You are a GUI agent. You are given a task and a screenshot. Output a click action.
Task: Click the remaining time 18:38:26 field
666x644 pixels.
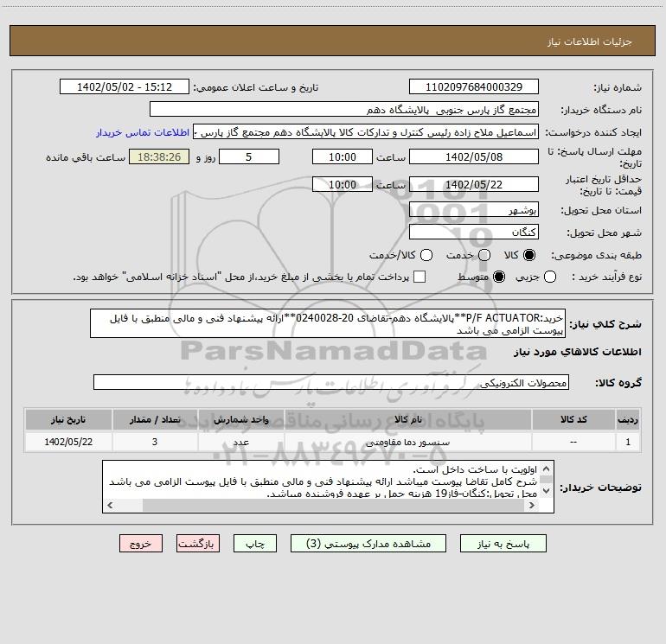pyautogui.click(x=159, y=156)
